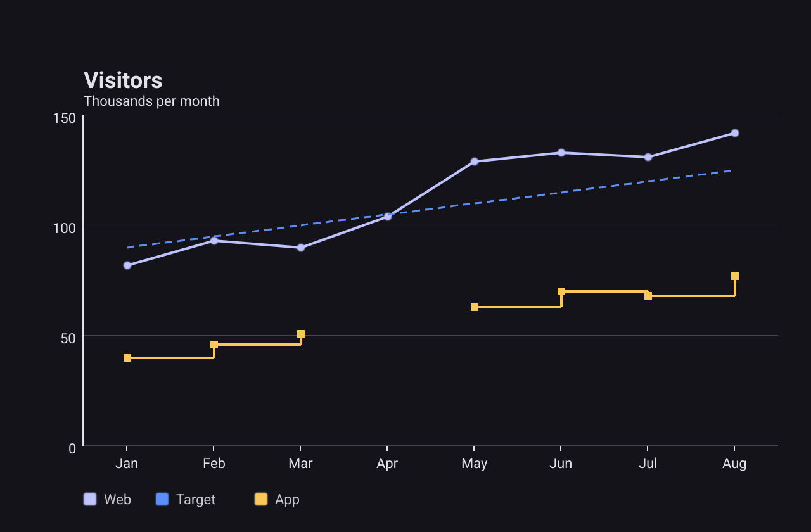This screenshot has height=532, width=811.
Task: Toggle the App series legend label
Action: tap(287, 500)
